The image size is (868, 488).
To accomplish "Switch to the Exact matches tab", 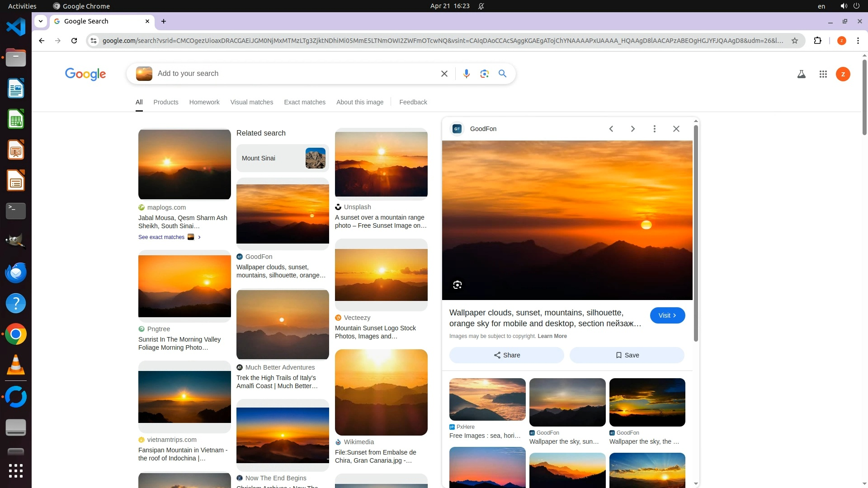I will coord(304,102).
